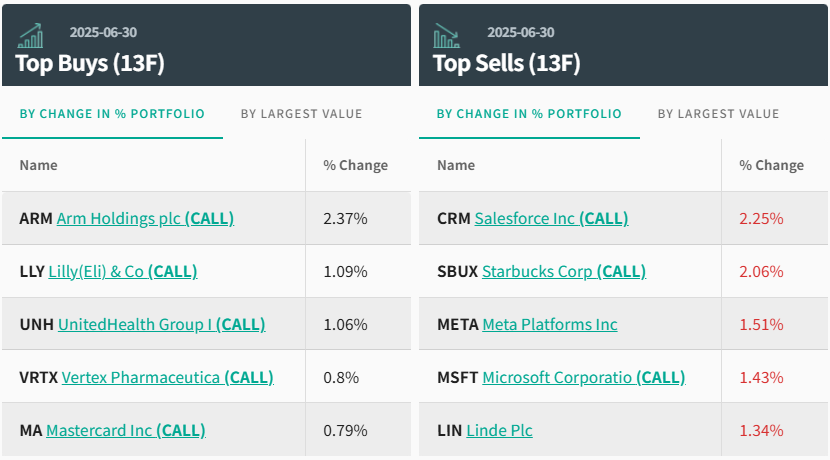Click the Top Buys % Change column header
This screenshot has width=830, height=460.
(x=355, y=165)
